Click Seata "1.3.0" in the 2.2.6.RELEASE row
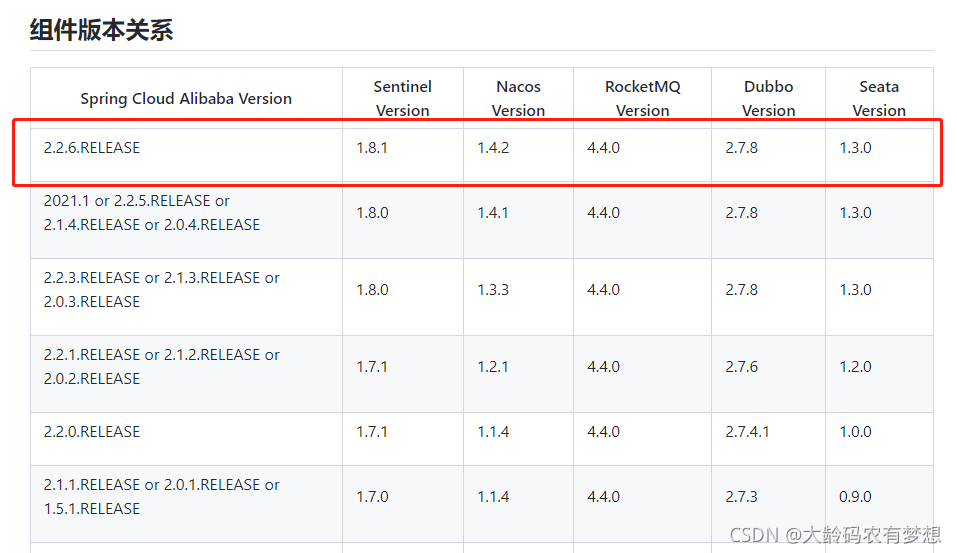 point(855,148)
